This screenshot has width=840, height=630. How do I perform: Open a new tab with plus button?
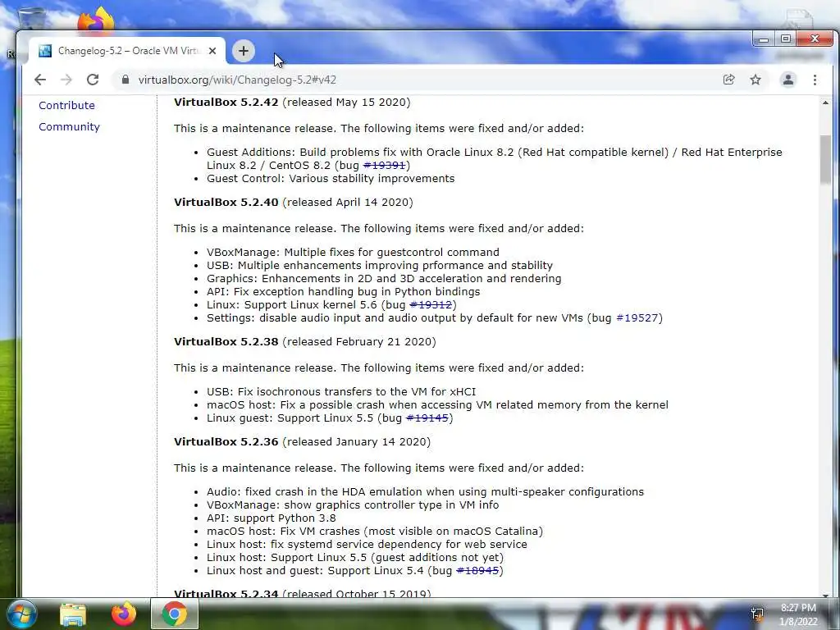[x=243, y=51]
